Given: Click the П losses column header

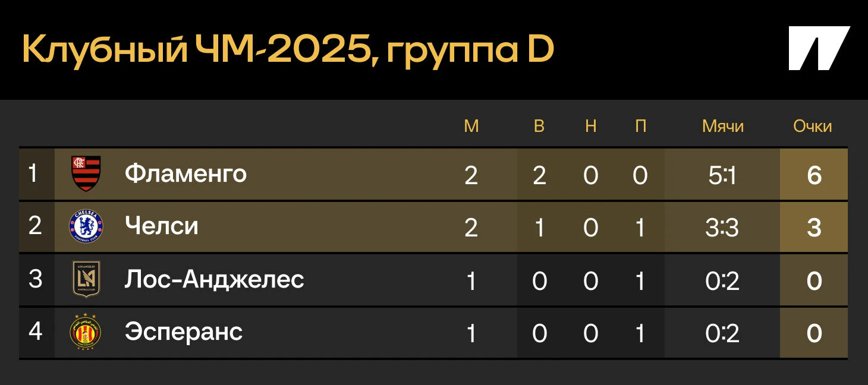Looking at the screenshot, I should pos(640,126).
